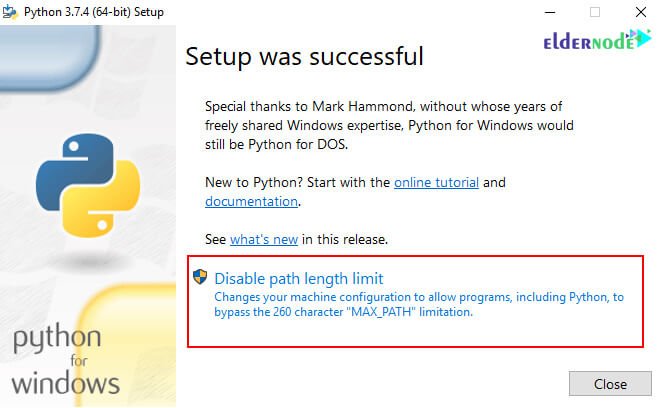This screenshot has width=664, height=408.
Task: Click the greyed-out maximize window button
Action: click(x=595, y=12)
